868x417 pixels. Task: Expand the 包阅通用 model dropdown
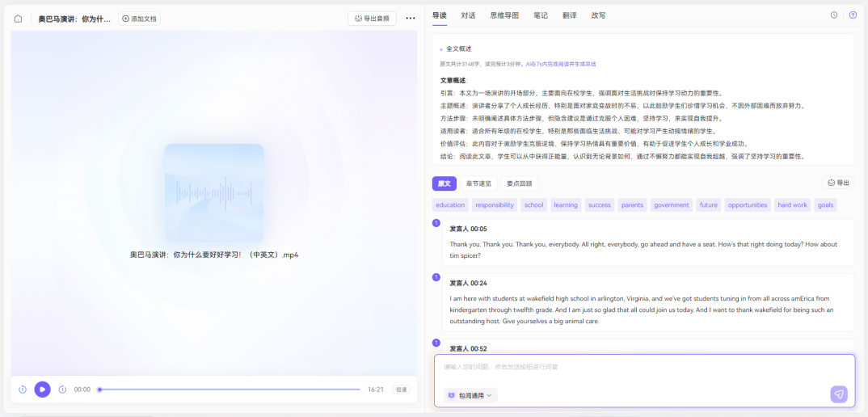pos(470,395)
